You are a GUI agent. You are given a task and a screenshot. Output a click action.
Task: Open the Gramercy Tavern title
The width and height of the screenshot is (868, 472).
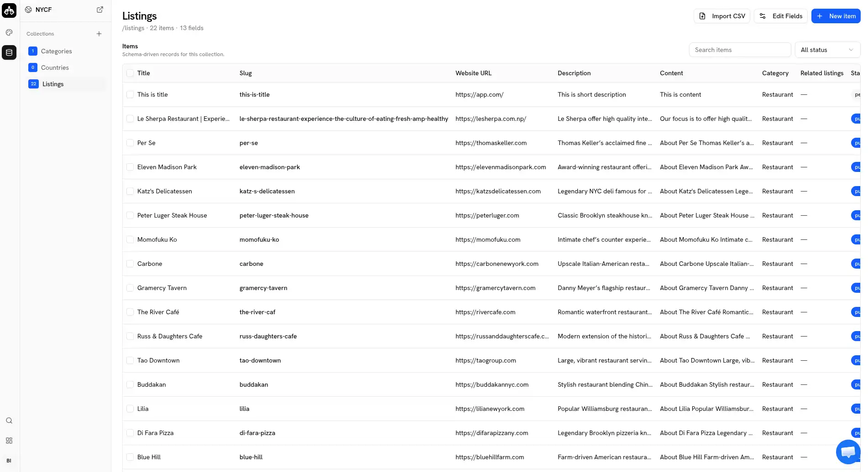pyautogui.click(x=162, y=288)
